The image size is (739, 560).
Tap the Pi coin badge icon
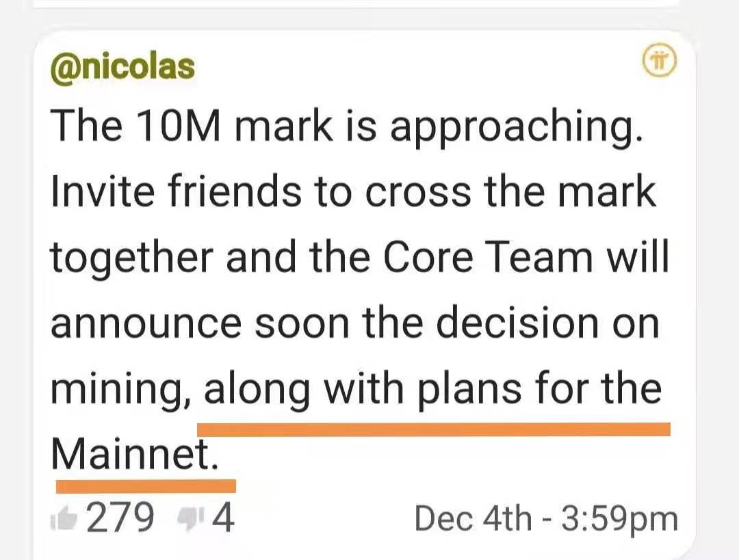click(660, 61)
